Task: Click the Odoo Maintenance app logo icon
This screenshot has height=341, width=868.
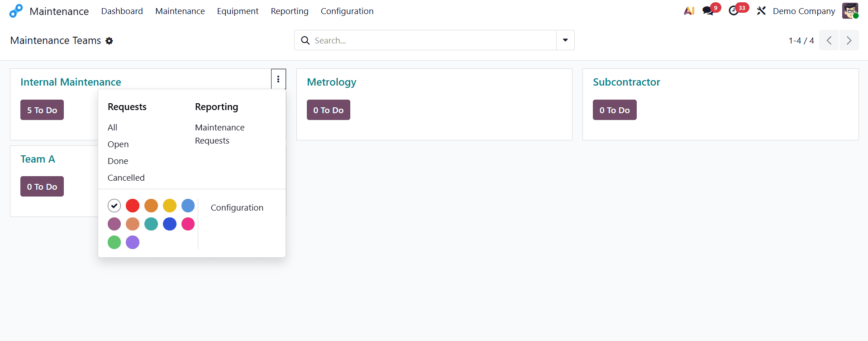Action: pyautogui.click(x=16, y=11)
